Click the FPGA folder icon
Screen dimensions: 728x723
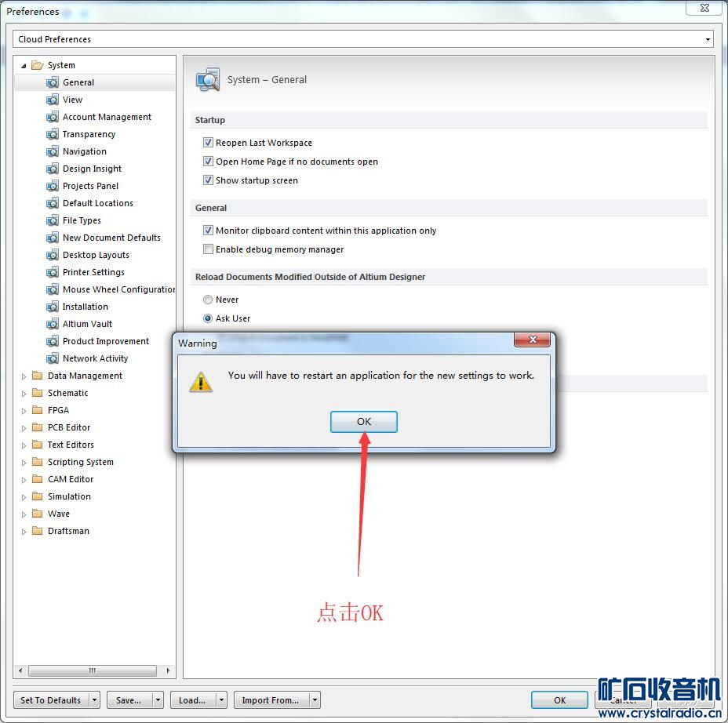coord(37,410)
